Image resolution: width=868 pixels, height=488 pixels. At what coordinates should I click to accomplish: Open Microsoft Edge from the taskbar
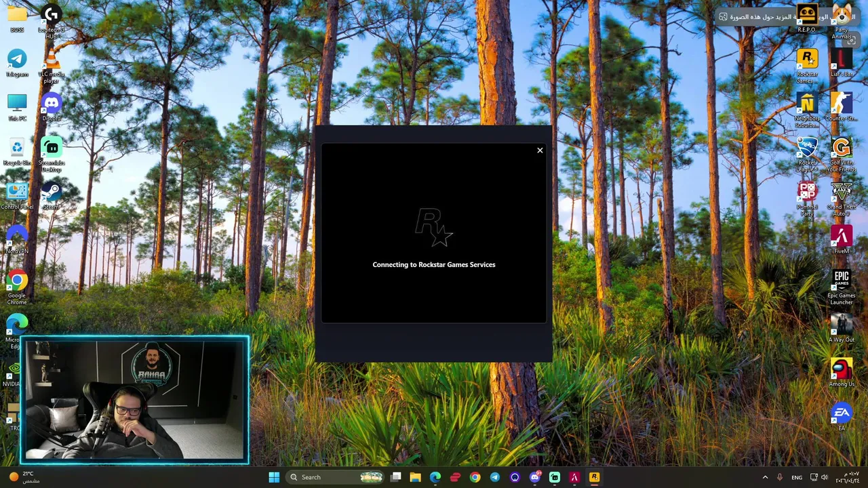435,477
